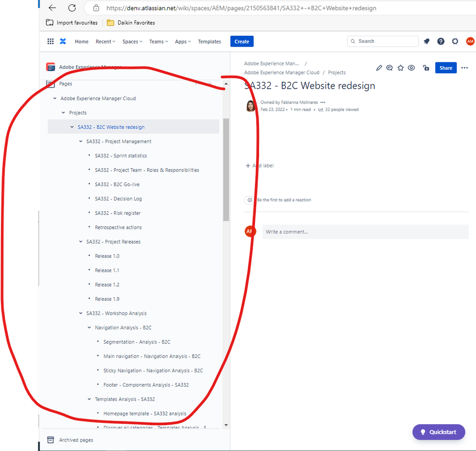Collapse Adobe Experience Manager Cloud tree node
Image resolution: width=476 pixels, height=451 pixels.
pyautogui.click(x=55, y=98)
